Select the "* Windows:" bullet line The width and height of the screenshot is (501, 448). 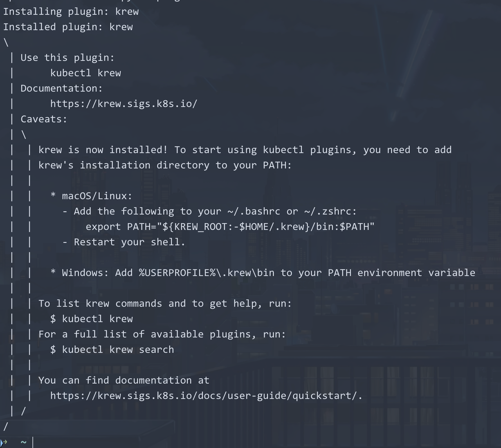coord(263,273)
